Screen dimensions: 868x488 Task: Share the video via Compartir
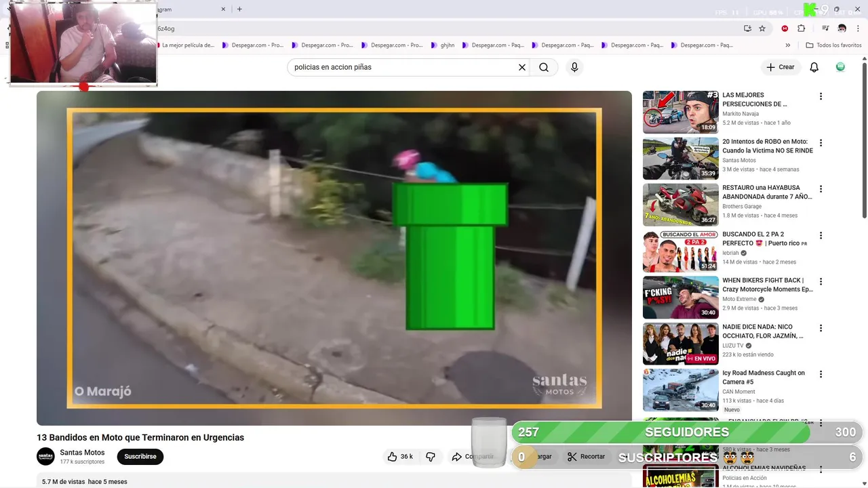(473, 457)
